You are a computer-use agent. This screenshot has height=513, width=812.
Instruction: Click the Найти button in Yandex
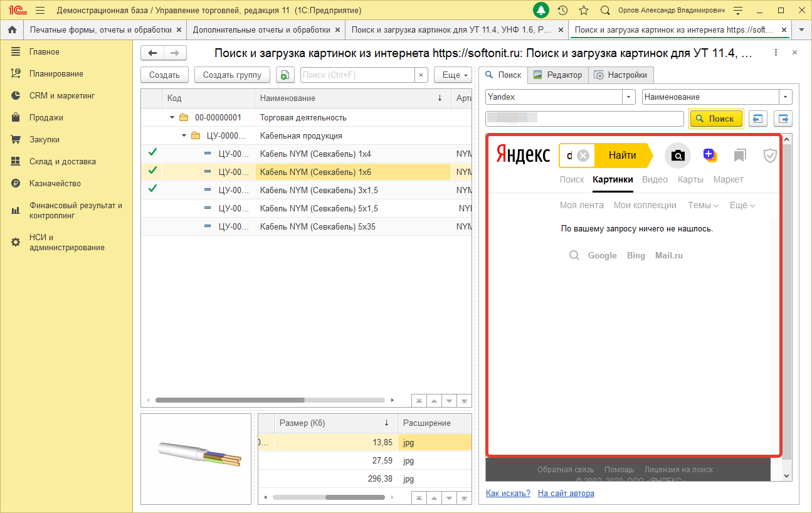click(x=622, y=155)
